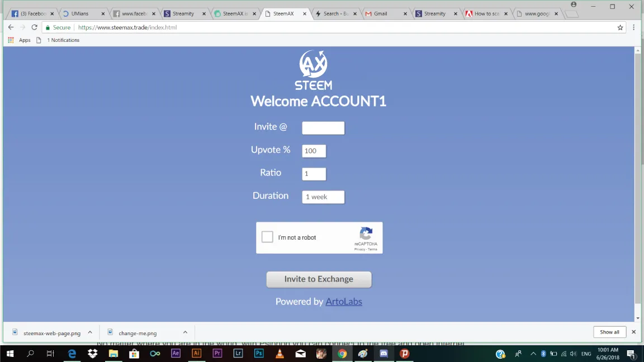Launch Adobe Photoshop from taskbar
The width and height of the screenshot is (644, 362).
point(259,354)
